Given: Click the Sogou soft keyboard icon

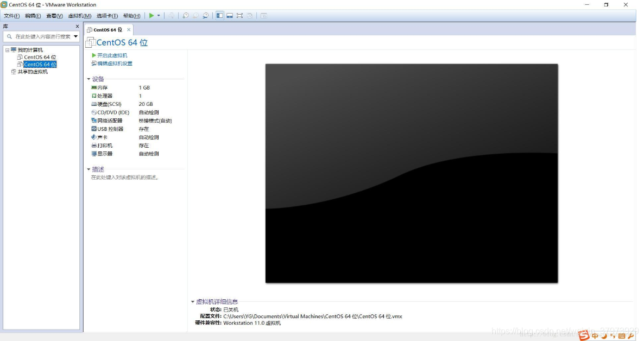Looking at the screenshot, I should (x=621, y=336).
